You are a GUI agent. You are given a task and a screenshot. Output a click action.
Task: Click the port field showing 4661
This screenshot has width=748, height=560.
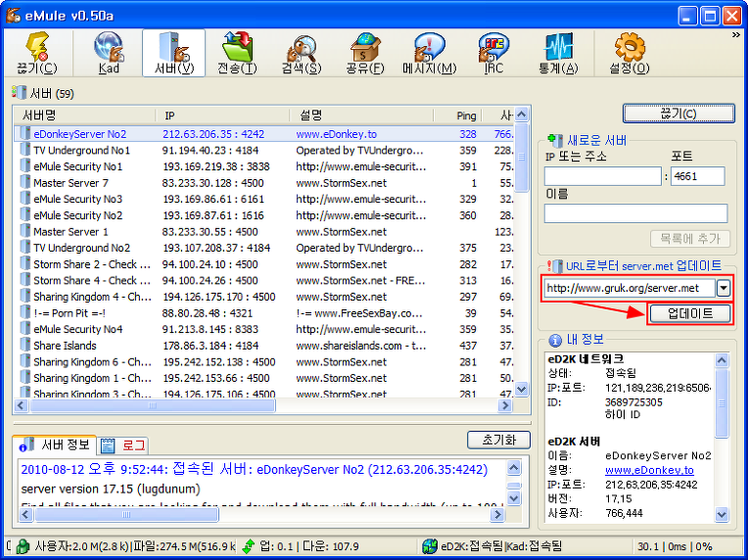[x=698, y=176]
